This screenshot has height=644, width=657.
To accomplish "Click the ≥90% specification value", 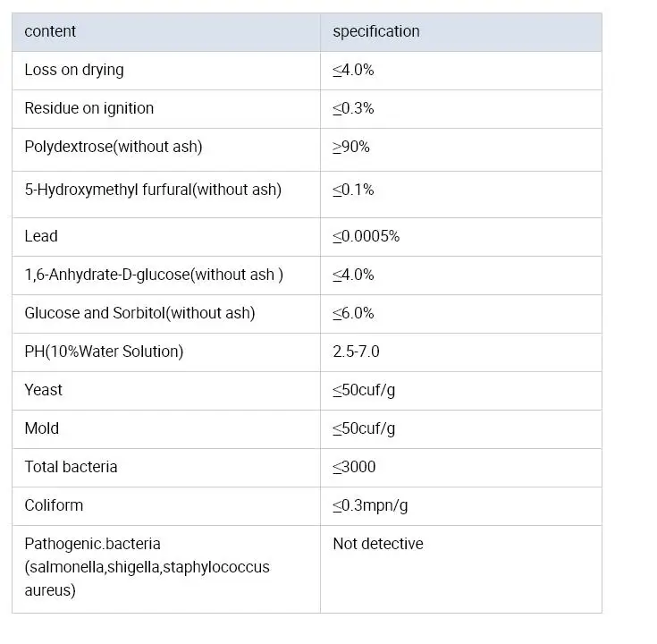I will coord(351,147).
